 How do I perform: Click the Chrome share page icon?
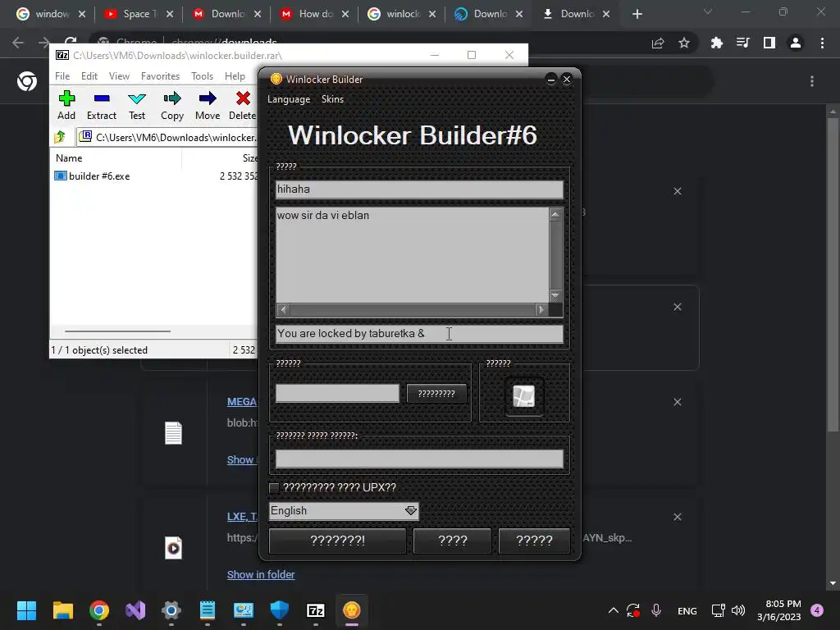coord(658,43)
